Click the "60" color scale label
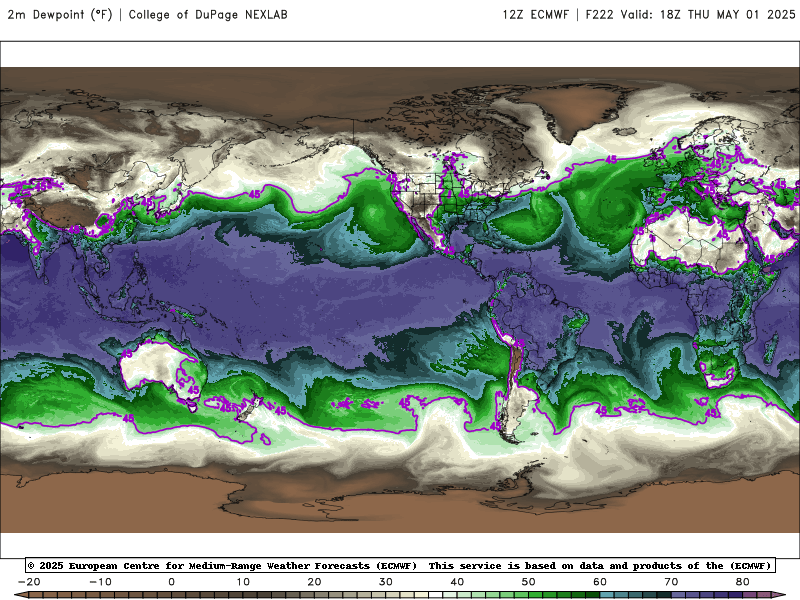 click(600, 582)
